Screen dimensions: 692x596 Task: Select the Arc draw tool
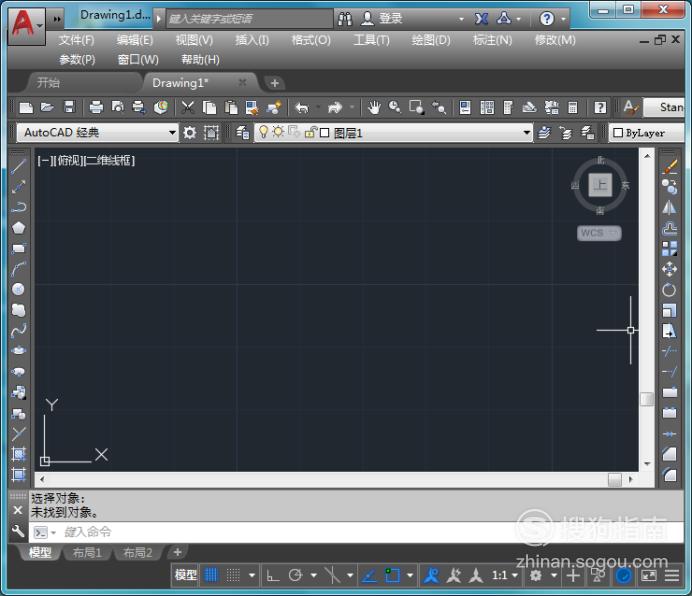(x=18, y=269)
